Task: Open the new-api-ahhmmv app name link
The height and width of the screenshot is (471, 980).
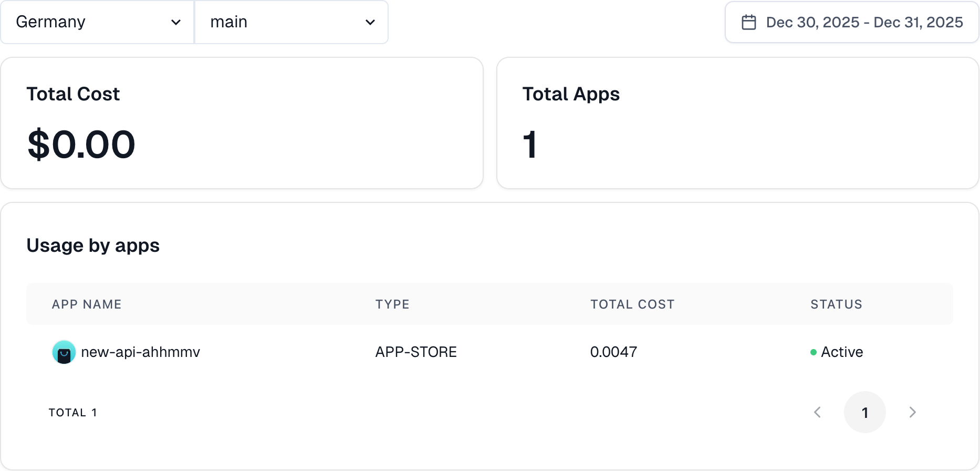Action: pos(140,352)
